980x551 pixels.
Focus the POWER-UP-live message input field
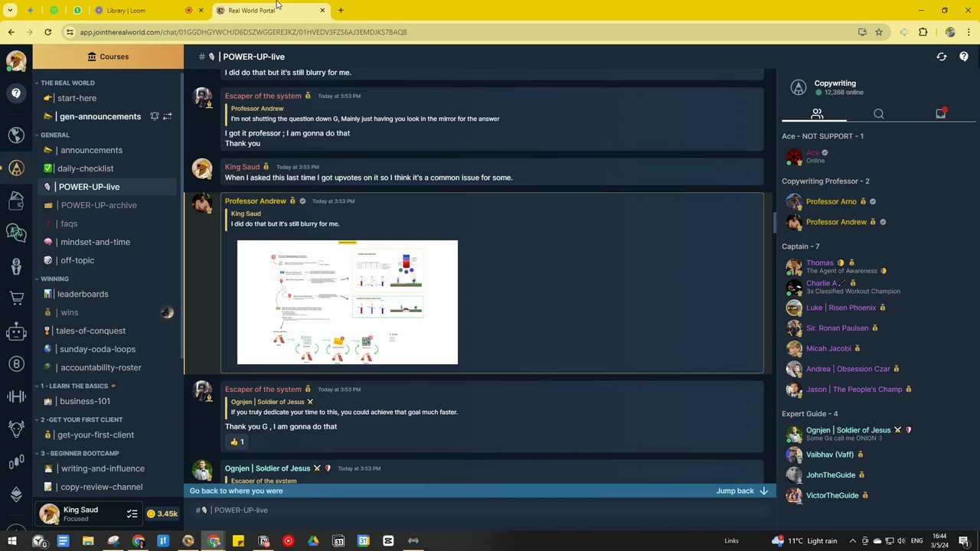point(480,510)
